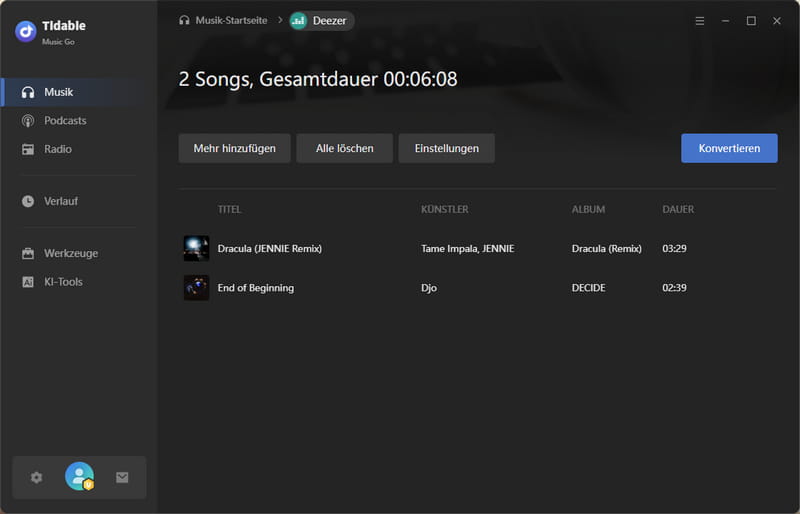Image resolution: width=800 pixels, height=514 pixels.
Task: Select the Dracula (JENNIE Remix) title
Action: (x=269, y=249)
